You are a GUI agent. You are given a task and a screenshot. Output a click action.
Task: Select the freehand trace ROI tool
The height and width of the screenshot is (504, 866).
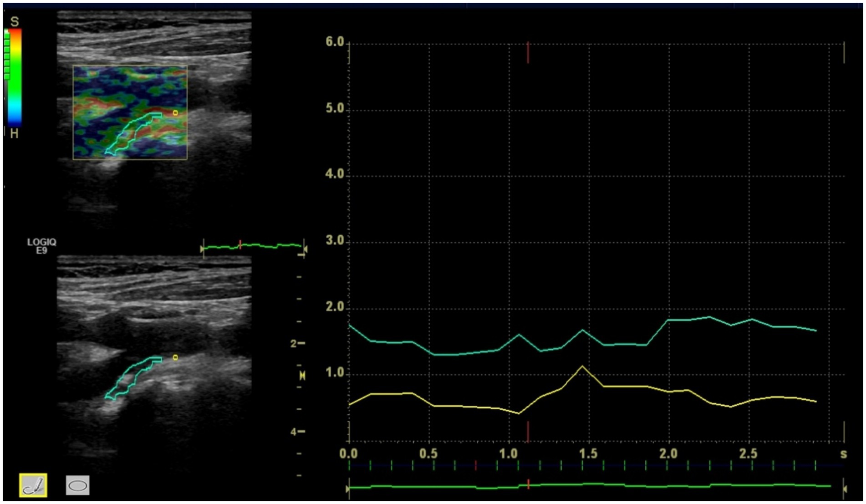tap(33, 485)
